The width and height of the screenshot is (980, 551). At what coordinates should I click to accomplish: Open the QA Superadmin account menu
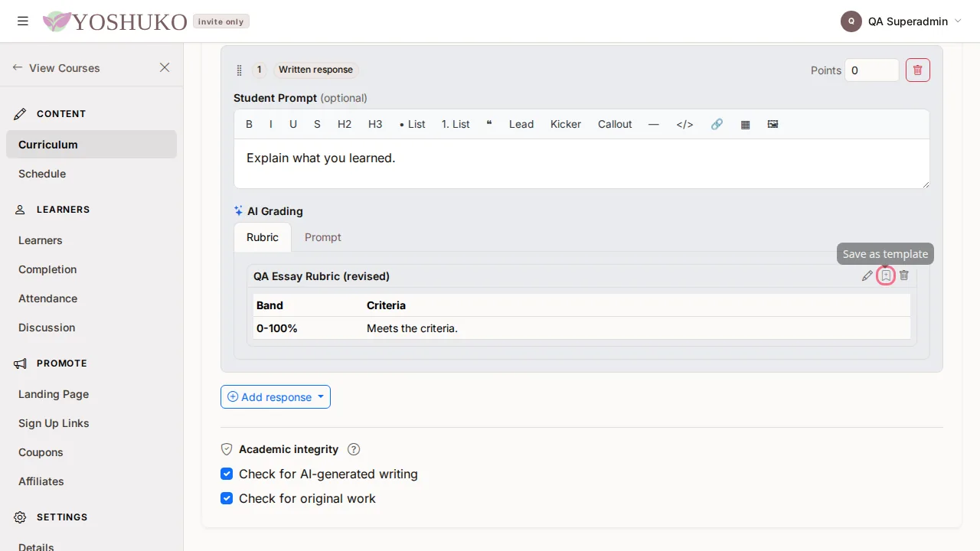click(x=901, y=21)
